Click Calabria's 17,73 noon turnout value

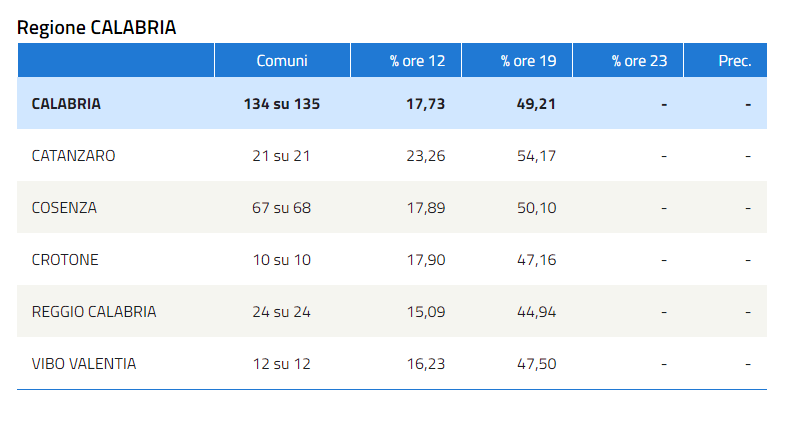[425, 104]
